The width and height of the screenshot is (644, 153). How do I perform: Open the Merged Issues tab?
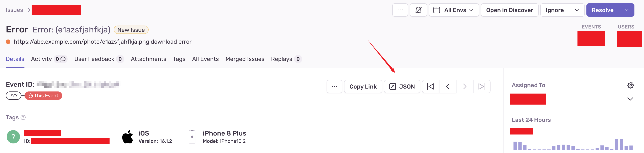click(x=245, y=59)
